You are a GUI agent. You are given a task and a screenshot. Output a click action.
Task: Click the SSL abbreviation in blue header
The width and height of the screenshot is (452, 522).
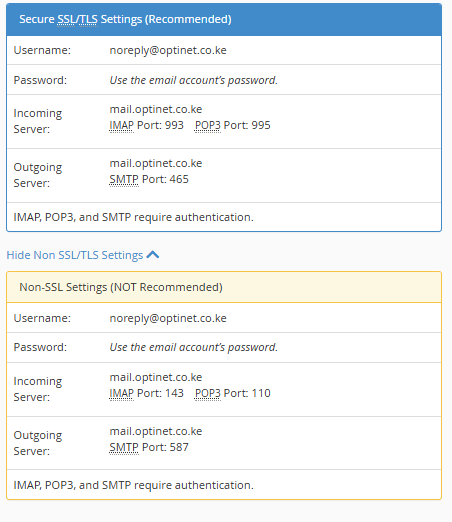coord(66,19)
